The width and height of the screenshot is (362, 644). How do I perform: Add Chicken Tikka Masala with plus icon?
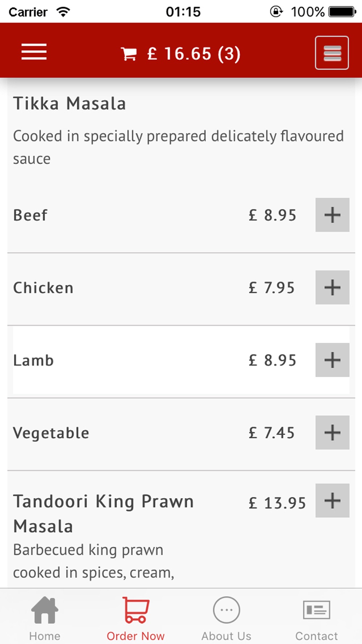[332, 287]
